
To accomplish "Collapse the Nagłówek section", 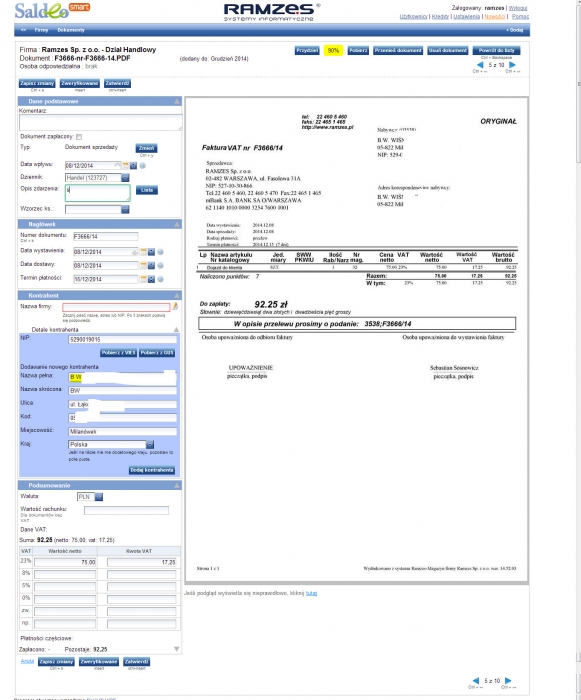I will click(177, 224).
